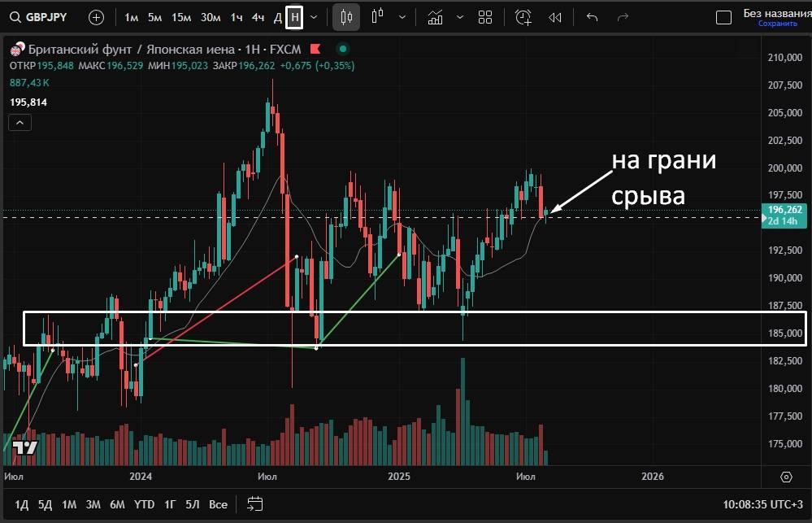This screenshot has width=812, height=523.
Task: Expand the timeframe interval dropdown arrow
Action: [x=314, y=17]
